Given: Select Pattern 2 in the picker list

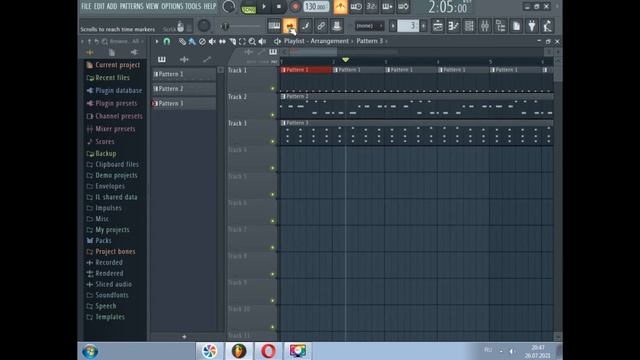Looking at the screenshot, I should tap(184, 89).
